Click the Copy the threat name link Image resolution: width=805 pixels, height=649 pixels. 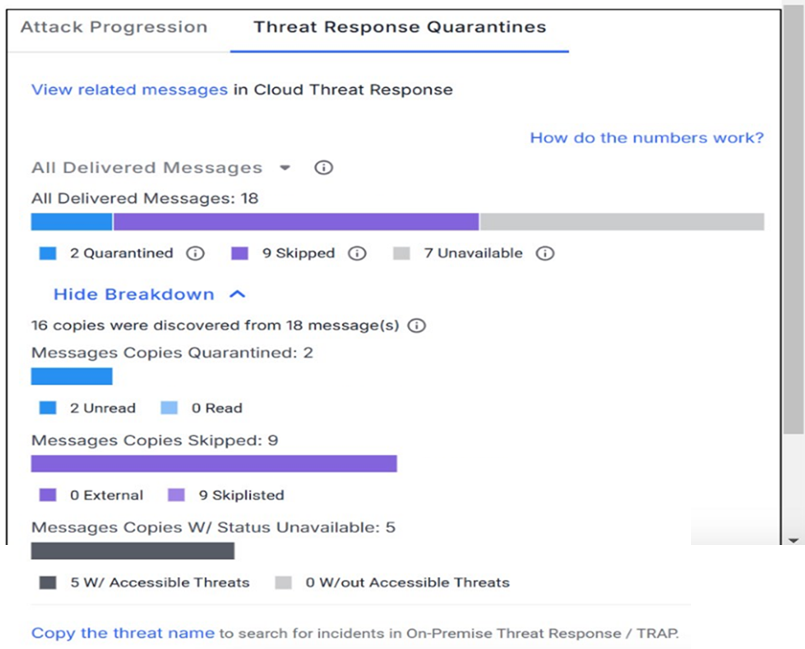click(x=123, y=633)
